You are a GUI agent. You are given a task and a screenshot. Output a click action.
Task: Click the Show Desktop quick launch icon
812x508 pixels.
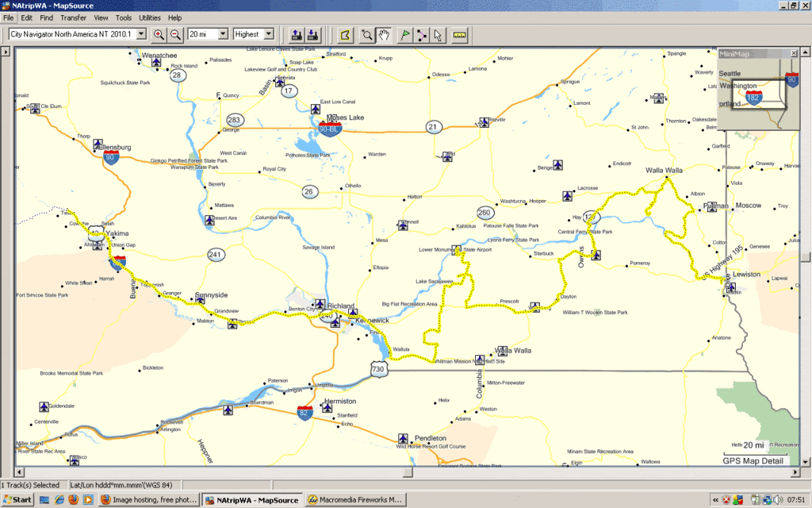pos(44,500)
